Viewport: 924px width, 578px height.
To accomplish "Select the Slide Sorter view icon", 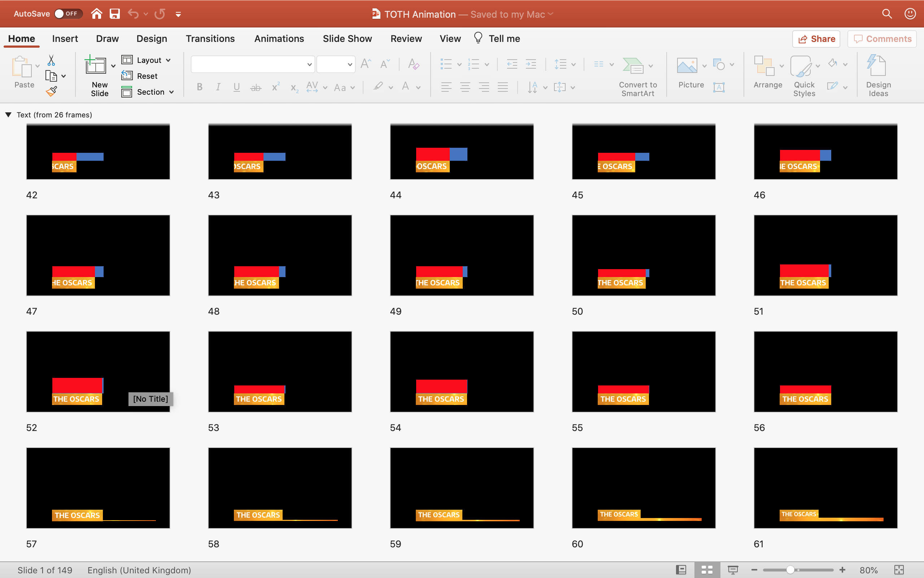I will (x=707, y=570).
